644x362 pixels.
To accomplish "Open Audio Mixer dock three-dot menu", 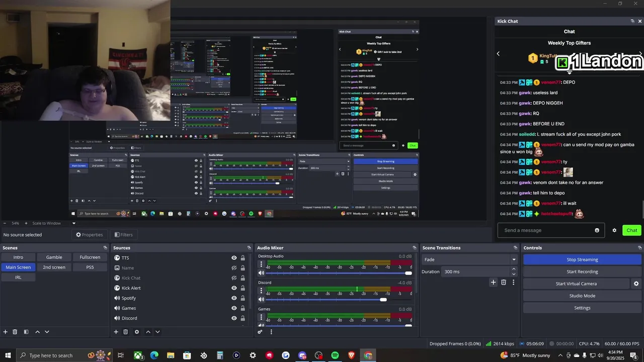I will click(271, 332).
